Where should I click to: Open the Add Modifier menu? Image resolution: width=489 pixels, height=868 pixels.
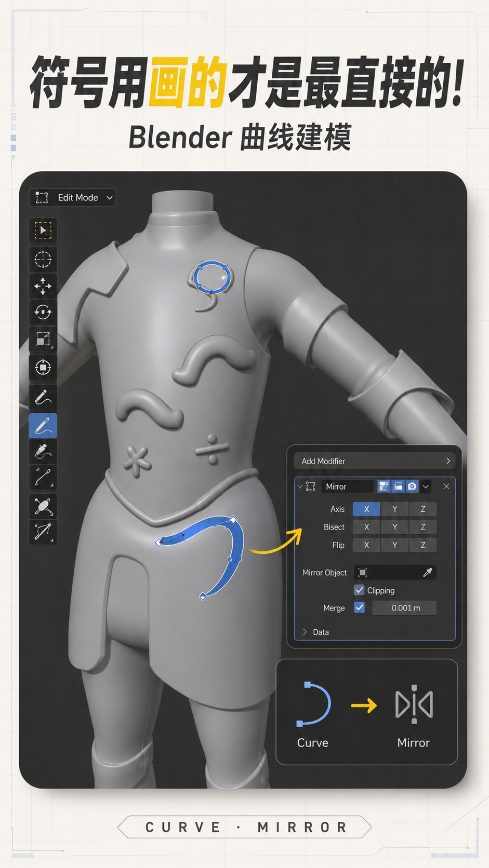tap(375, 461)
